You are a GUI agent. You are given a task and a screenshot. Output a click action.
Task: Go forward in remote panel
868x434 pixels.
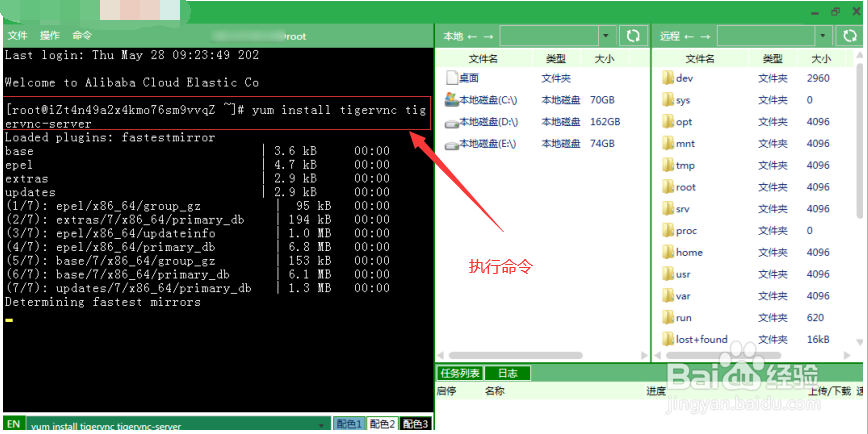[x=705, y=37]
